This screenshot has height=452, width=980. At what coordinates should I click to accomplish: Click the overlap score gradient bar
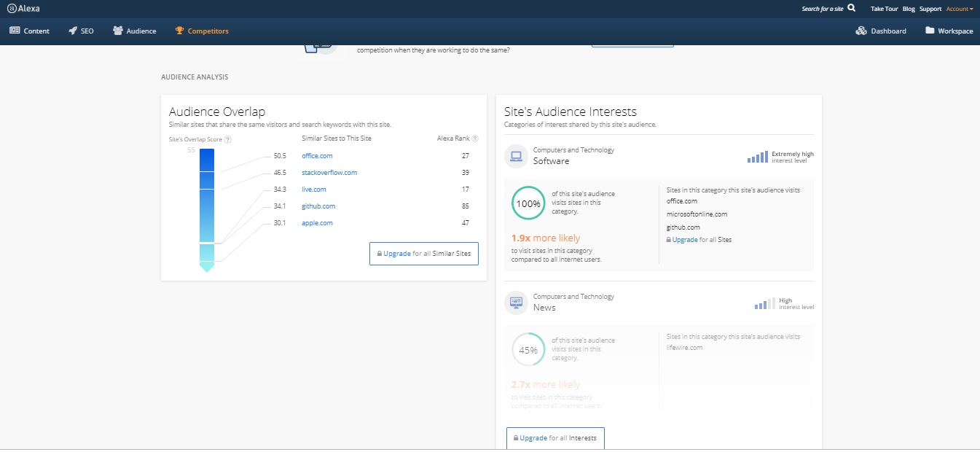(207, 210)
